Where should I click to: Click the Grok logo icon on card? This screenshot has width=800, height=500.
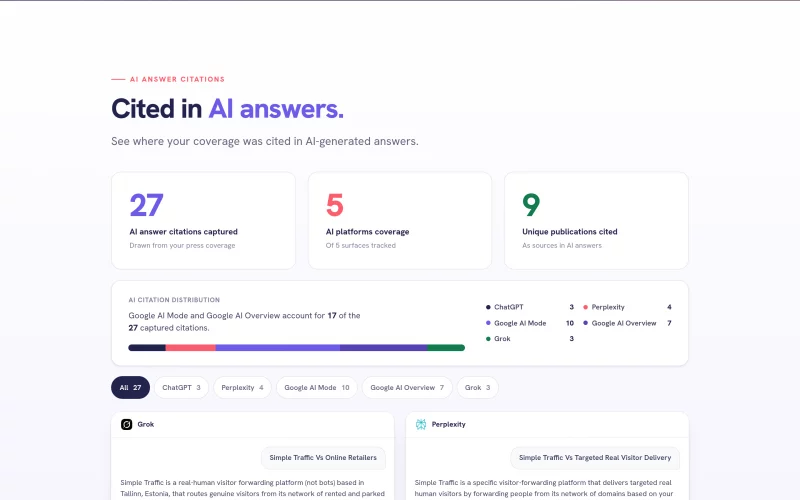coord(127,424)
